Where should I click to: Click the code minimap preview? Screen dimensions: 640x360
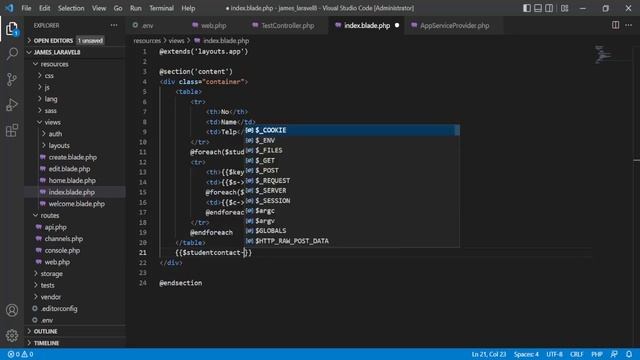(602, 54)
